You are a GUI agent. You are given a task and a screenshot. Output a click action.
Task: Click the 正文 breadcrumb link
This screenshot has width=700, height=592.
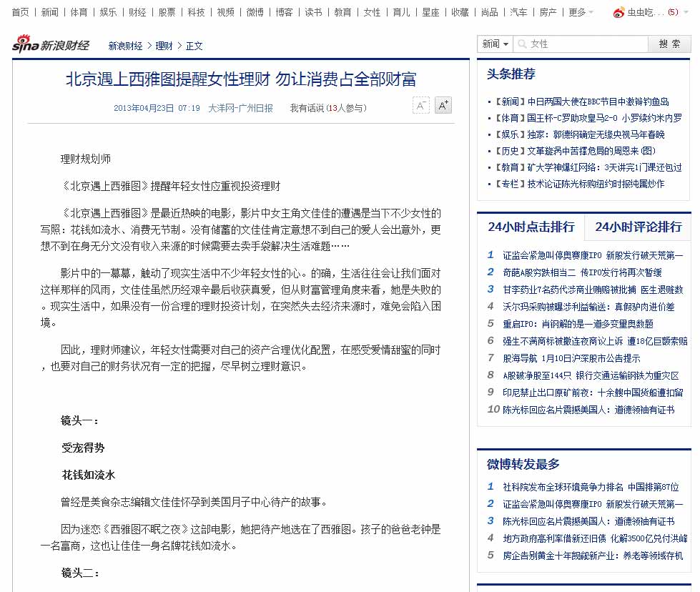194,46
